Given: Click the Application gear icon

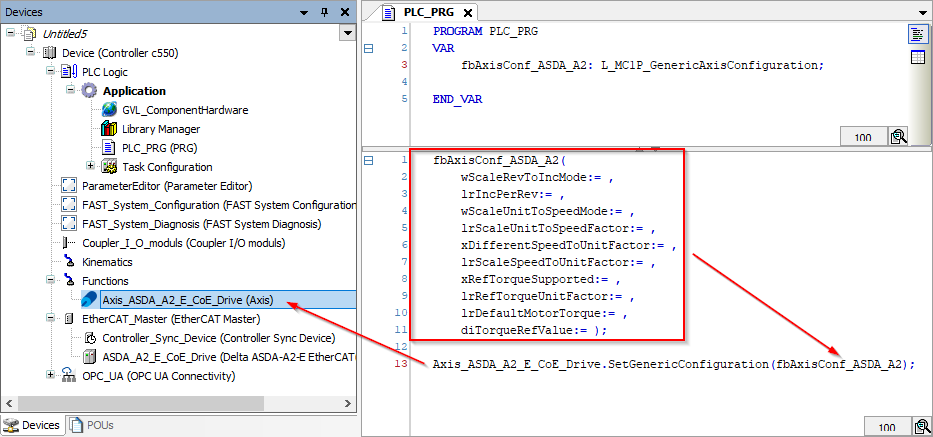Looking at the screenshot, I should click(x=90, y=91).
